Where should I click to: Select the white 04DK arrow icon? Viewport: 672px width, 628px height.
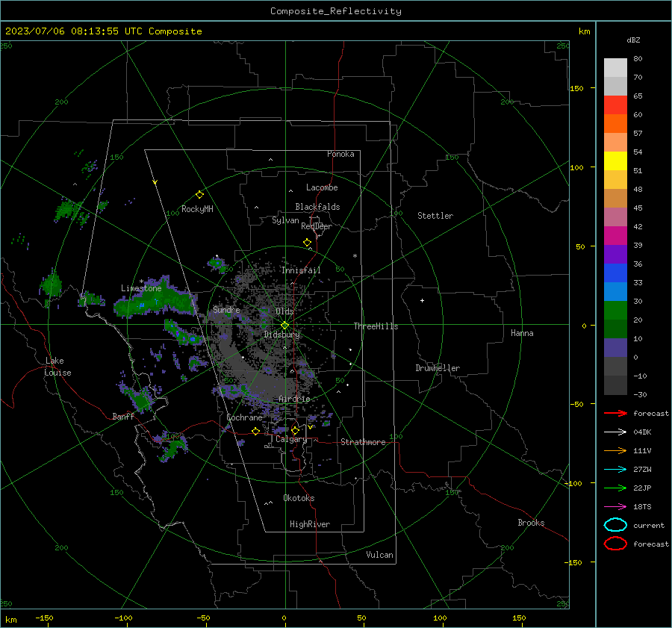tap(615, 432)
